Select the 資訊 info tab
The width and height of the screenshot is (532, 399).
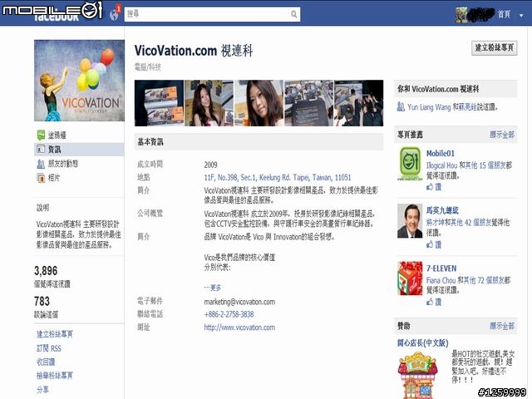tap(80, 150)
